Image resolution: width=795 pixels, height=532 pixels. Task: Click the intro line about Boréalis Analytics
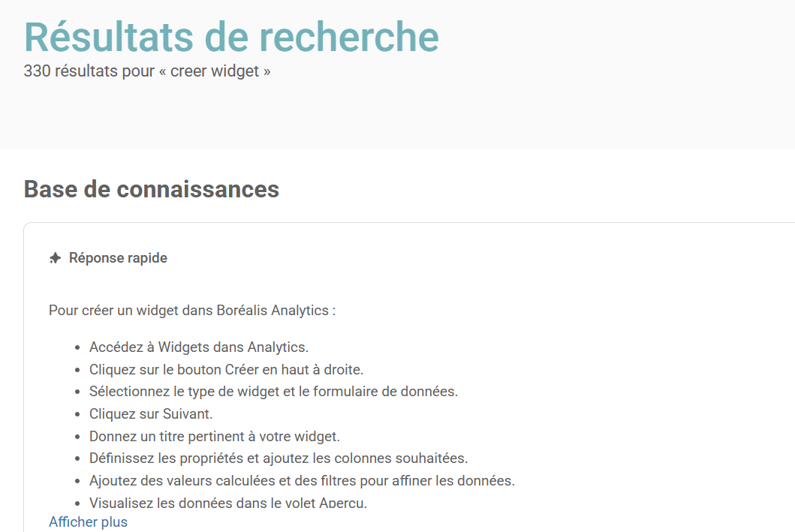coord(191,310)
